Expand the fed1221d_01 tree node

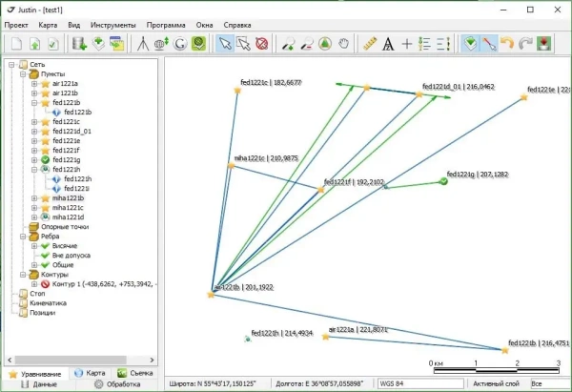pos(34,131)
